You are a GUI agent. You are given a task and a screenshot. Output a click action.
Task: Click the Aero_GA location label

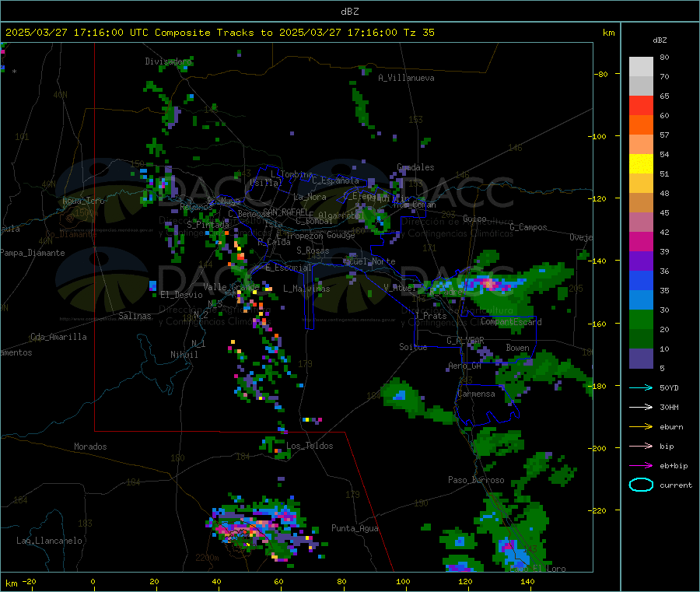click(x=465, y=366)
